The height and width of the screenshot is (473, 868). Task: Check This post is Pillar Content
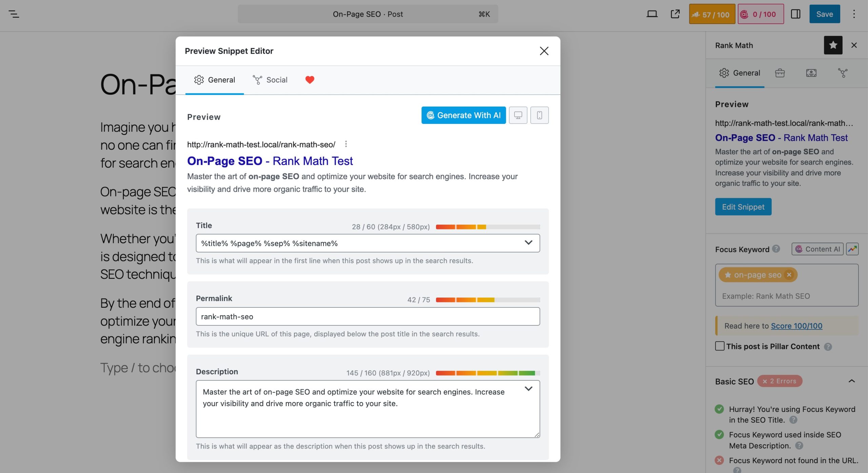[719, 346]
